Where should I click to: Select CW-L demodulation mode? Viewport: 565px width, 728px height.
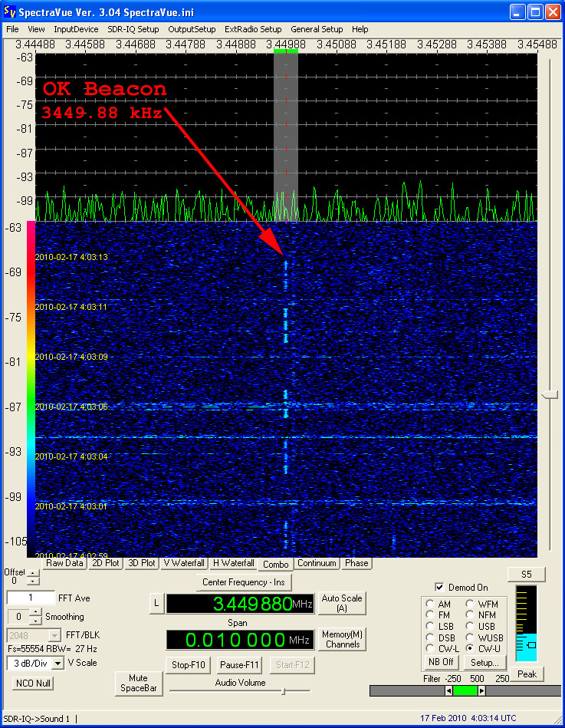click(430, 649)
